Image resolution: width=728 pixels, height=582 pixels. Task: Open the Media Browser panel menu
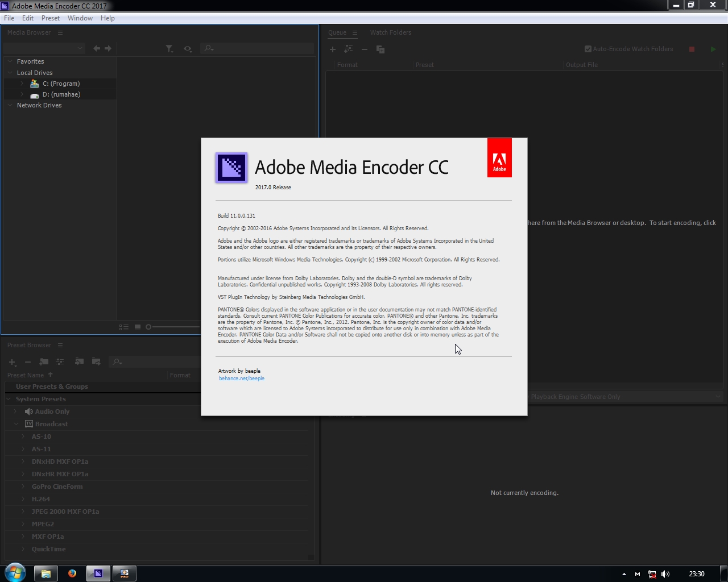pyautogui.click(x=60, y=32)
